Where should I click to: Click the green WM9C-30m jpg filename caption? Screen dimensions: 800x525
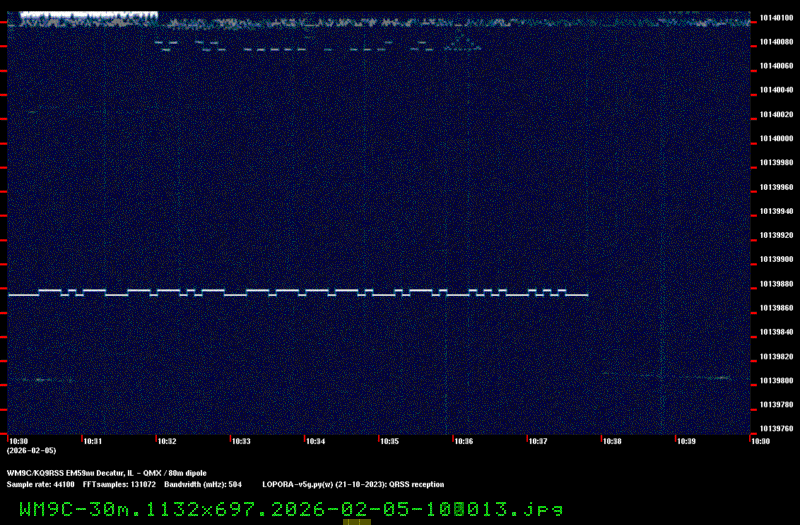pyautogui.click(x=291, y=509)
